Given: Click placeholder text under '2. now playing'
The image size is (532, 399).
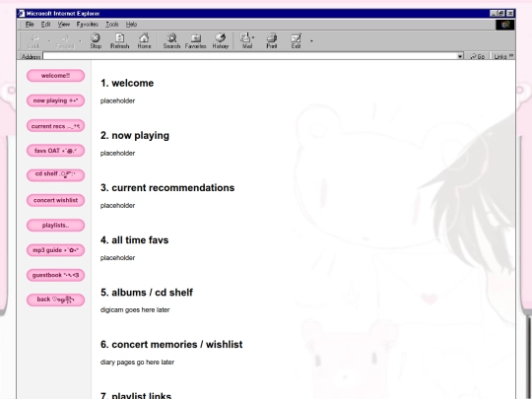Looking at the screenshot, I should tap(117, 153).
